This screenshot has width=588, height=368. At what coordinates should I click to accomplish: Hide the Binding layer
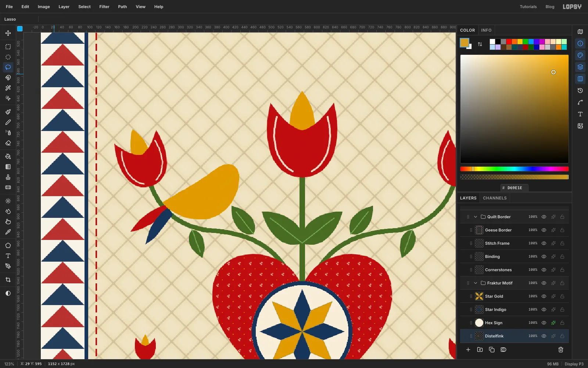(544, 256)
